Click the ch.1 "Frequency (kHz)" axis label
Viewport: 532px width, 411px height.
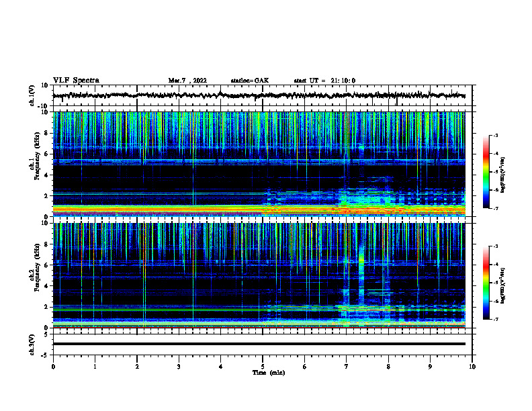(37, 156)
